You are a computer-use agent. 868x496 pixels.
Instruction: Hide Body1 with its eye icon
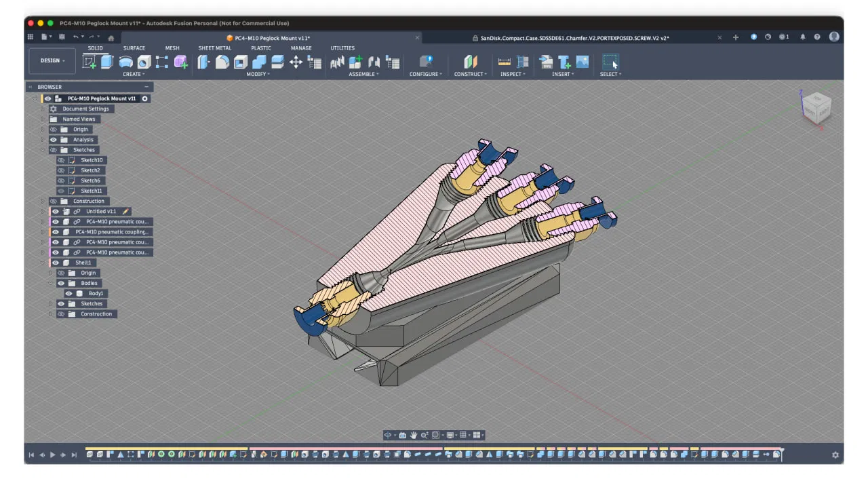click(x=68, y=293)
